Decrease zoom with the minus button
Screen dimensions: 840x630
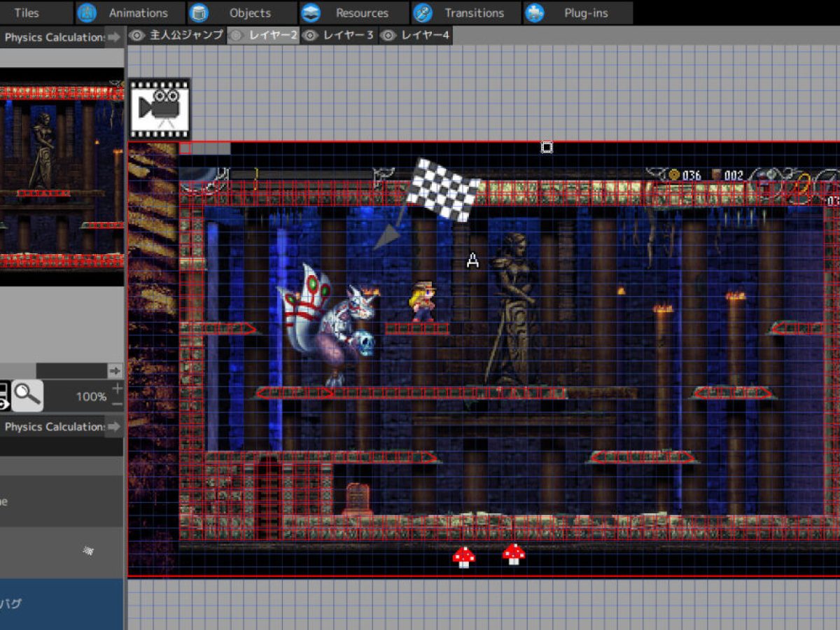(117, 404)
